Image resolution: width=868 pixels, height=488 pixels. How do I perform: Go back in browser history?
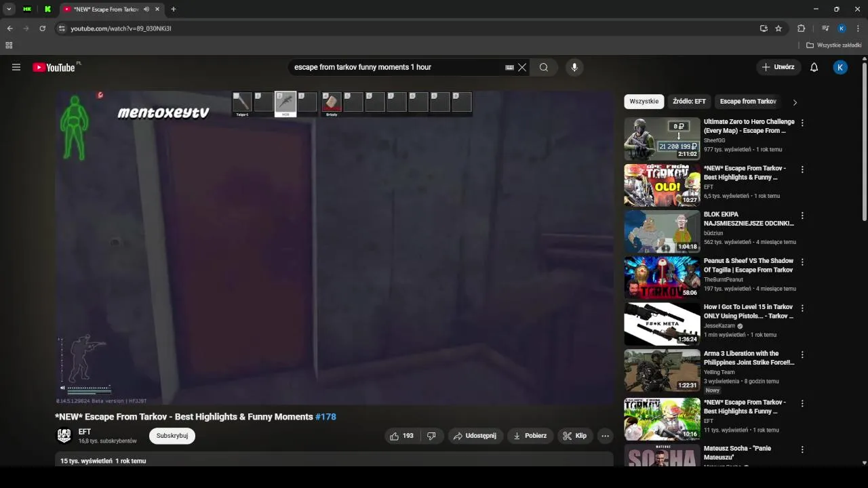click(x=9, y=28)
